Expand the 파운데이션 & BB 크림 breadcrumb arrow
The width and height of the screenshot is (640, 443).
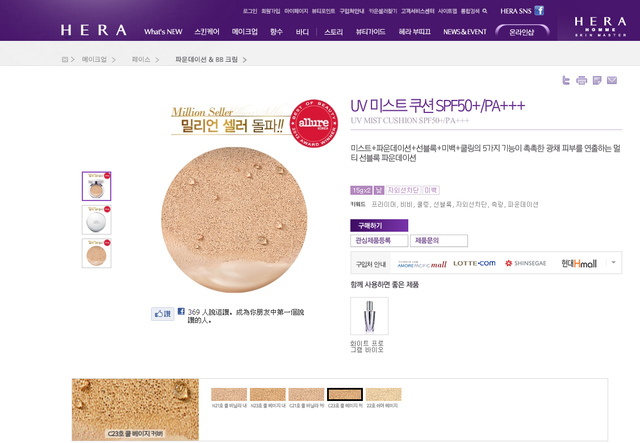(x=244, y=60)
